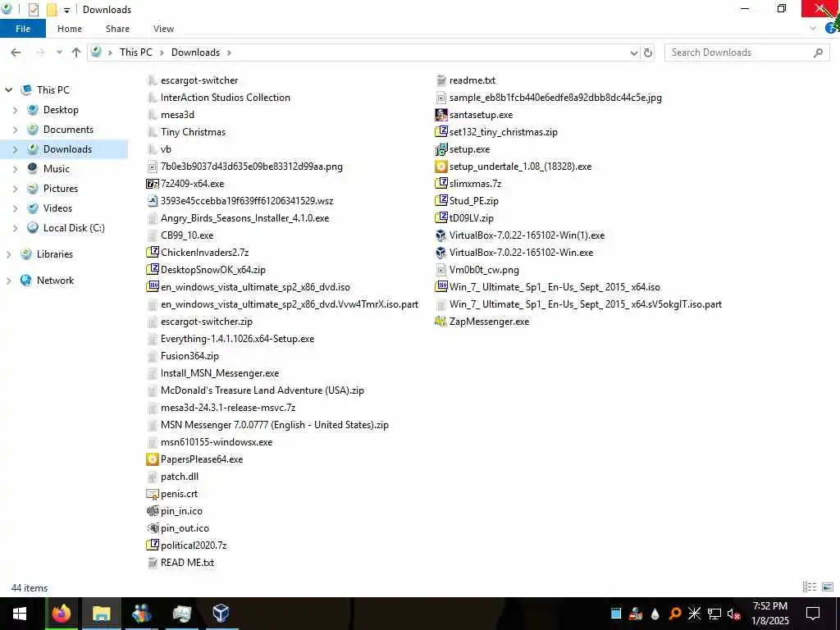Select pin_out.ico icon file
This screenshot has width=840, height=630.
(x=152, y=528)
